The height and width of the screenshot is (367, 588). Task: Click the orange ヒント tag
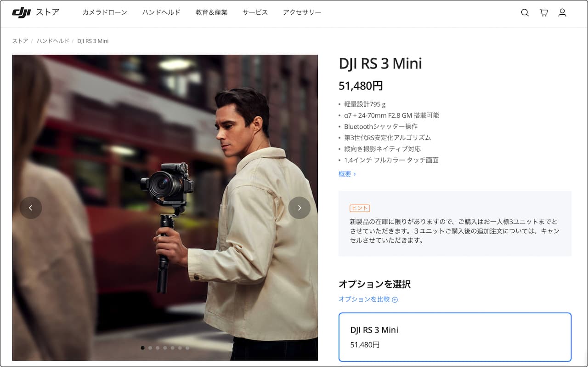360,208
